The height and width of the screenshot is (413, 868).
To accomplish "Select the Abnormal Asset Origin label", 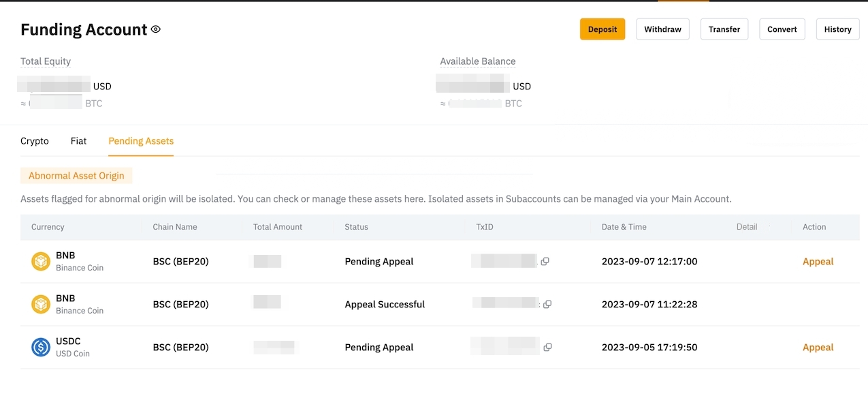I will 76,176.
